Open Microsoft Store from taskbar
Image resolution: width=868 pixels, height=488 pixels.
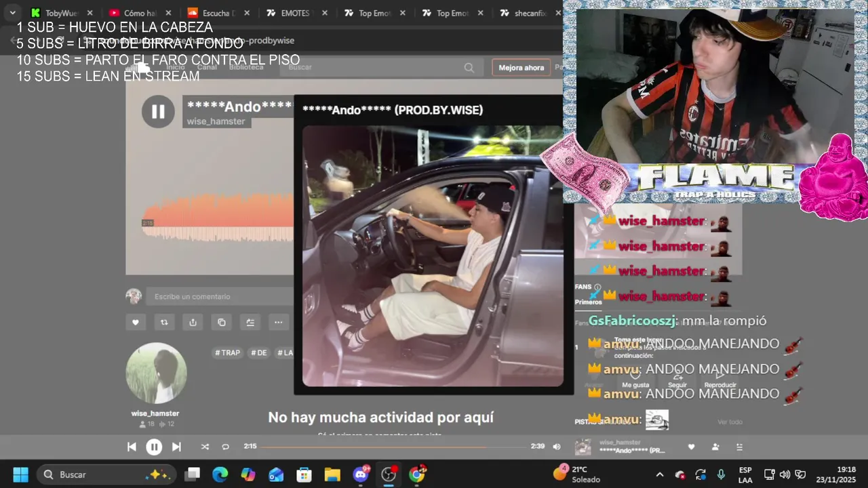point(304,474)
